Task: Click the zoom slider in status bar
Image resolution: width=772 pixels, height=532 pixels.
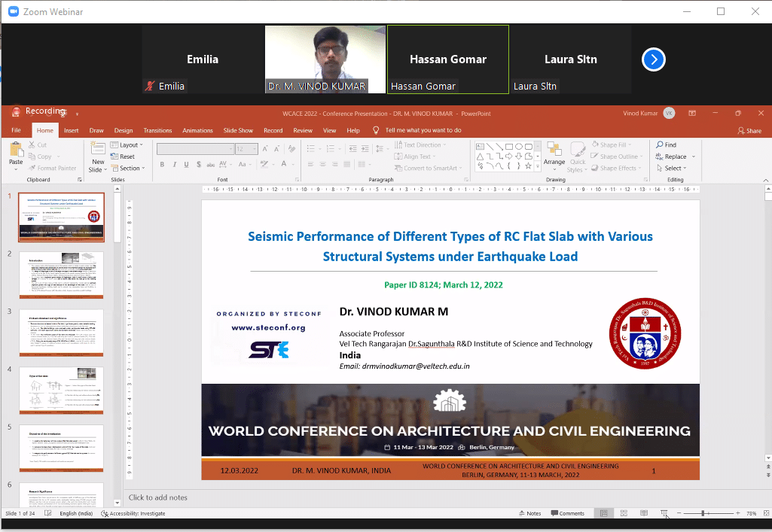Action: click(x=703, y=513)
